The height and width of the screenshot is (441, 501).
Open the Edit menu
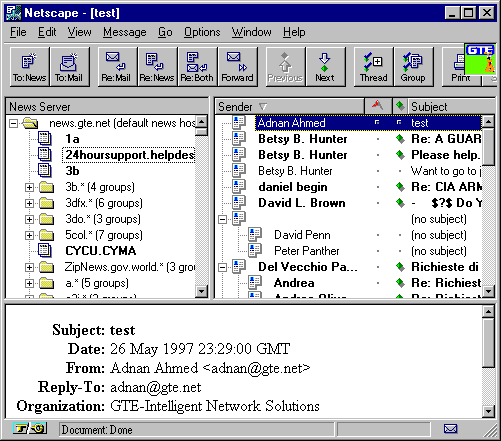[x=47, y=32]
